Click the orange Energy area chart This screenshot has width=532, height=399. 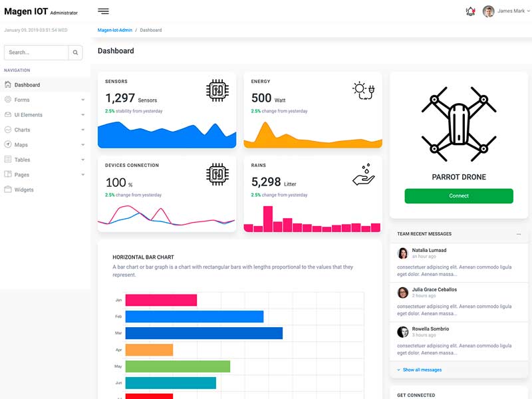tap(313, 135)
